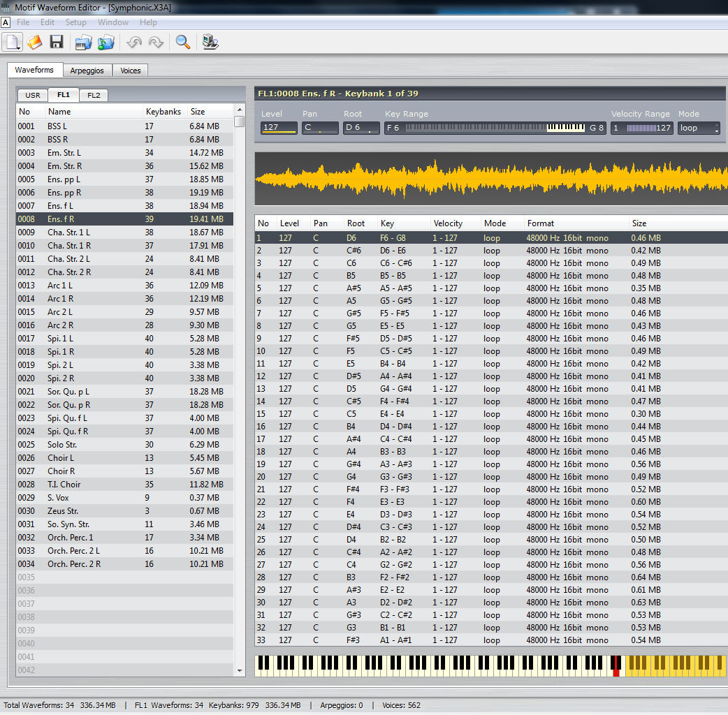Adjust the Pan C slider field

point(320,128)
